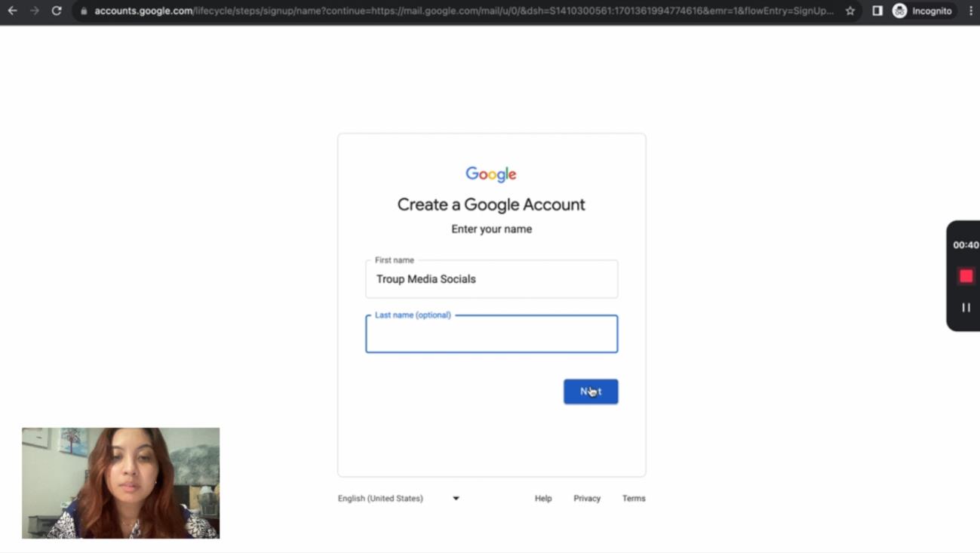Open the Chrome three-dot menu
Viewport: 980px width, 553px height.
click(x=970, y=11)
